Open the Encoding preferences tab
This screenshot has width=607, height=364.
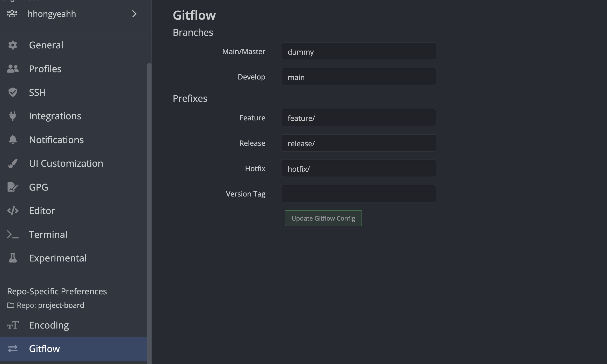(49, 325)
